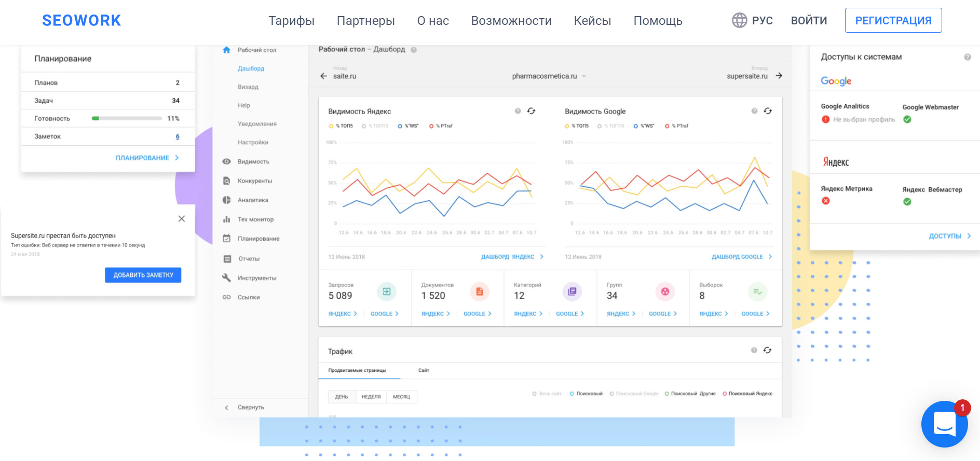This screenshot has height=461, width=980.
Task: Collapse sidebar with the Свернуть chevron
Action: (x=226, y=408)
